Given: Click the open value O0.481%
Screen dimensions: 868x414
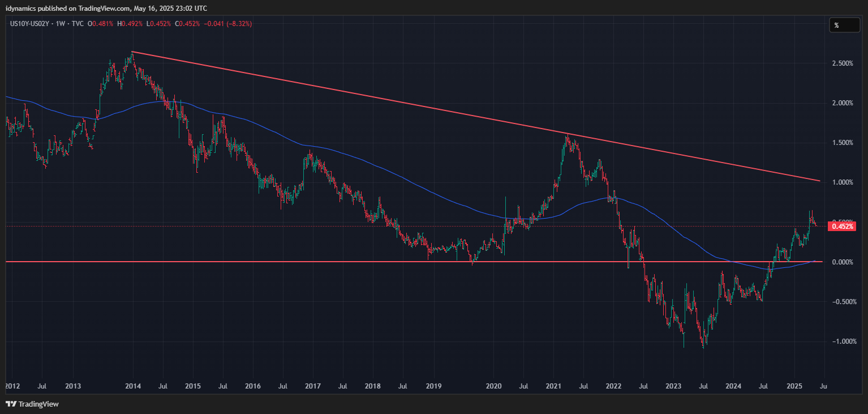Looking at the screenshot, I should click(101, 24).
